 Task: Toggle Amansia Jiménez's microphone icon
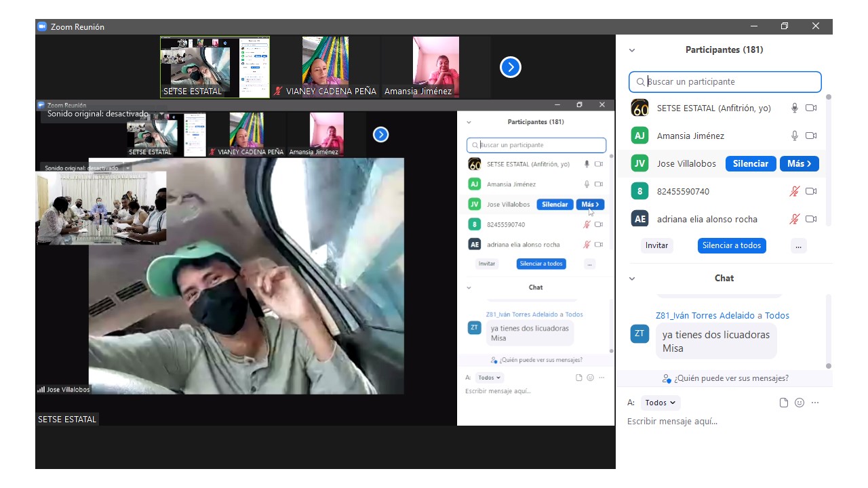tap(795, 136)
